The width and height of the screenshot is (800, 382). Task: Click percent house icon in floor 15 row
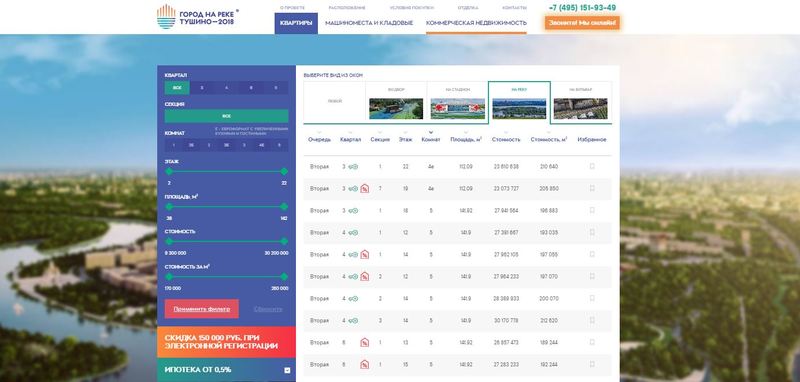[364, 364]
